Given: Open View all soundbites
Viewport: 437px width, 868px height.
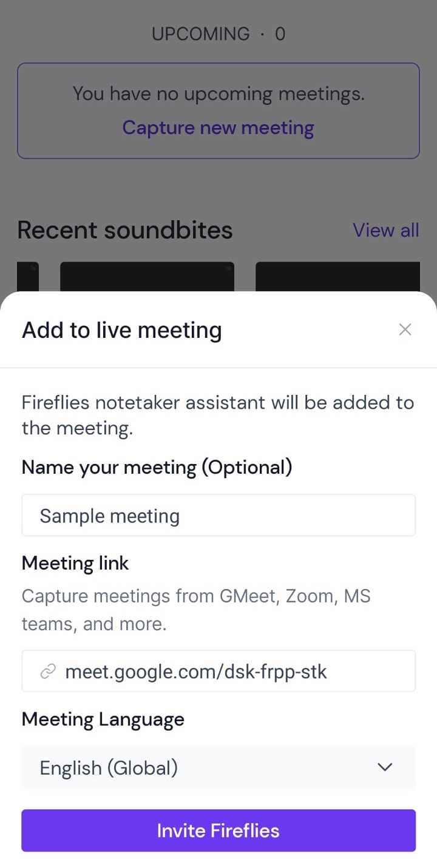Looking at the screenshot, I should click(x=386, y=230).
